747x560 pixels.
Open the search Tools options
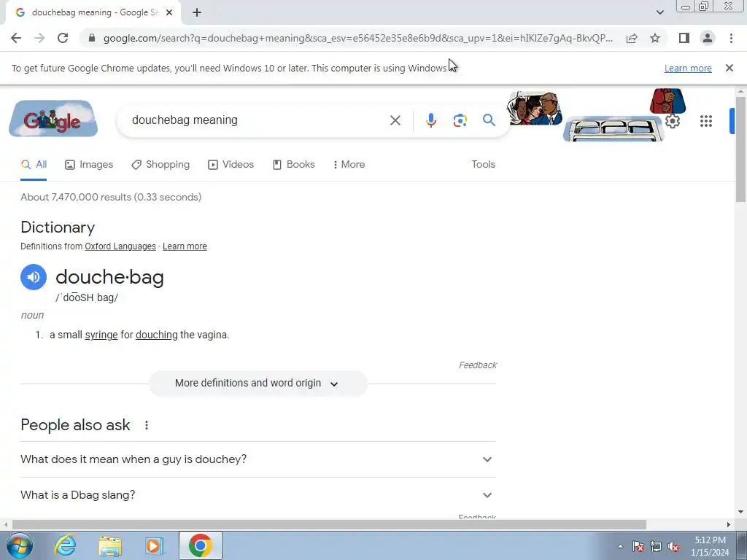click(483, 164)
